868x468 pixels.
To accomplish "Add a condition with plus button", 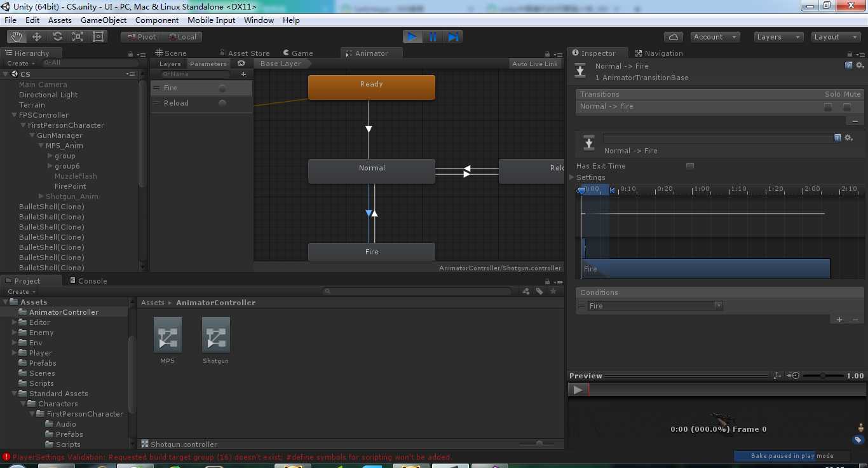I will [x=839, y=320].
